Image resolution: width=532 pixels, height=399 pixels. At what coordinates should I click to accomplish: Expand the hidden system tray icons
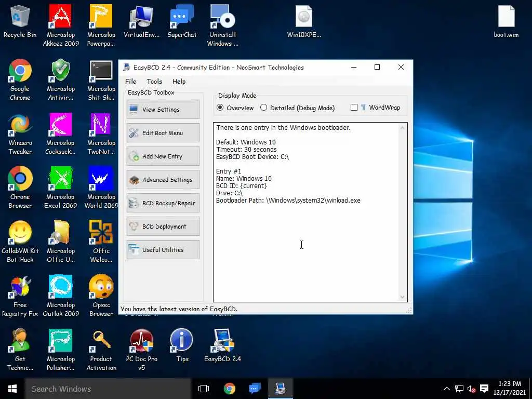pos(447,389)
